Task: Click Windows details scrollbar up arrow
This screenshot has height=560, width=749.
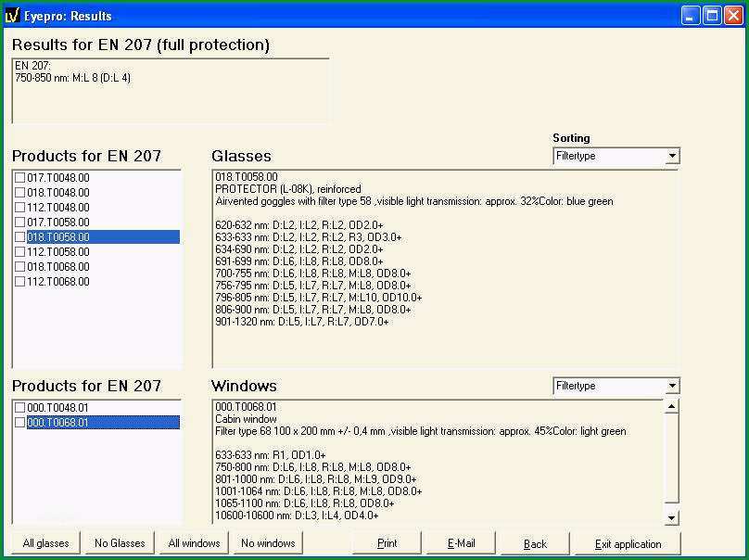Action: (x=672, y=407)
